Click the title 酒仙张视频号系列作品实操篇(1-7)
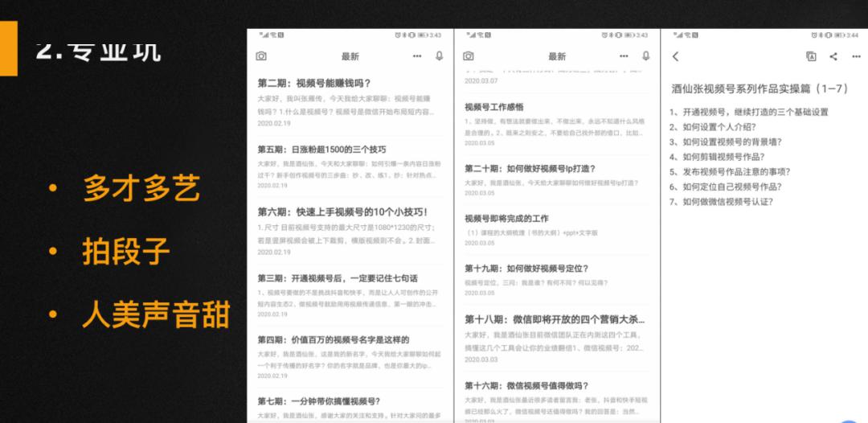 pos(759,88)
